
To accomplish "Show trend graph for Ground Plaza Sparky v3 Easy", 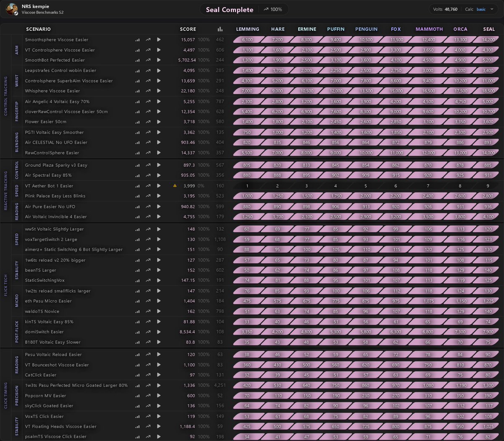I will (148, 165).
